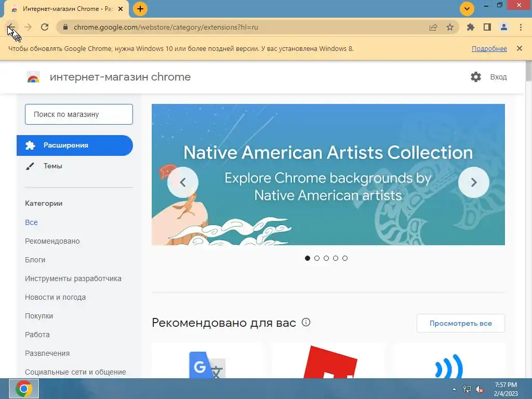The image size is (532, 399).
Task: Open the taskbar clock showing 7:57 PM
Action: pos(506,389)
